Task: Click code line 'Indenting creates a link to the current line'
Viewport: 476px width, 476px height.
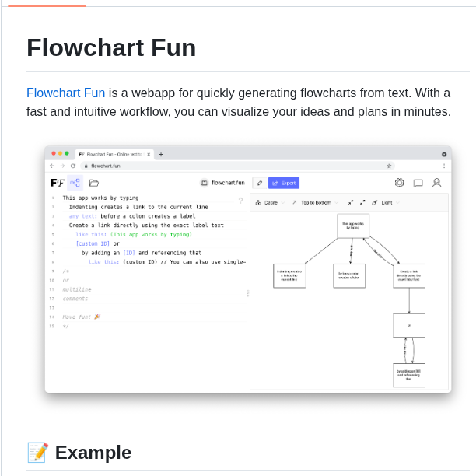Action: pos(138,207)
